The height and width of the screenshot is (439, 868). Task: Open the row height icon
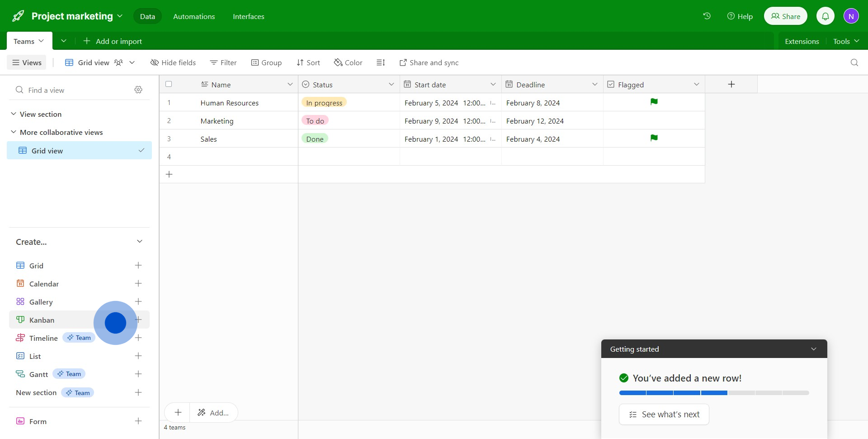[x=381, y=62]
